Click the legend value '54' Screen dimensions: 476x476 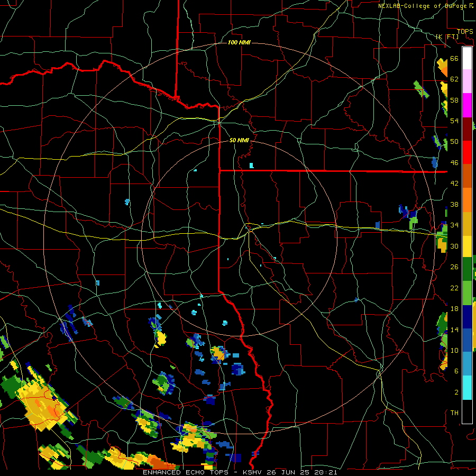coord(454,121)
